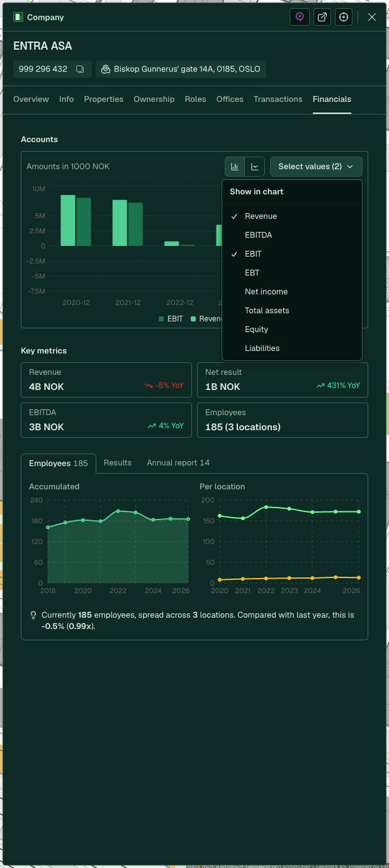Click the ENTRA ASA company title
This screenshot has width=389, height=868.
tap(43, 46)
